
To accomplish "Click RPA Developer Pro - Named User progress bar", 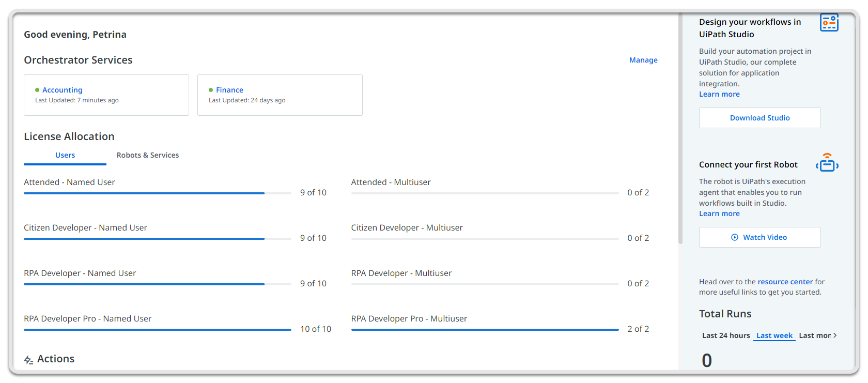I will tap(158, 330).
